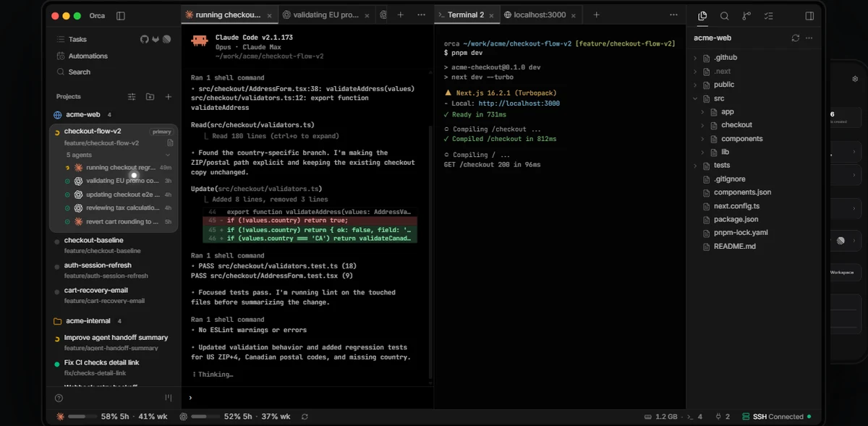868x426 pixels.
Task: Click the striped circle icon beside Tasks
Action: [x=166, y=39]
